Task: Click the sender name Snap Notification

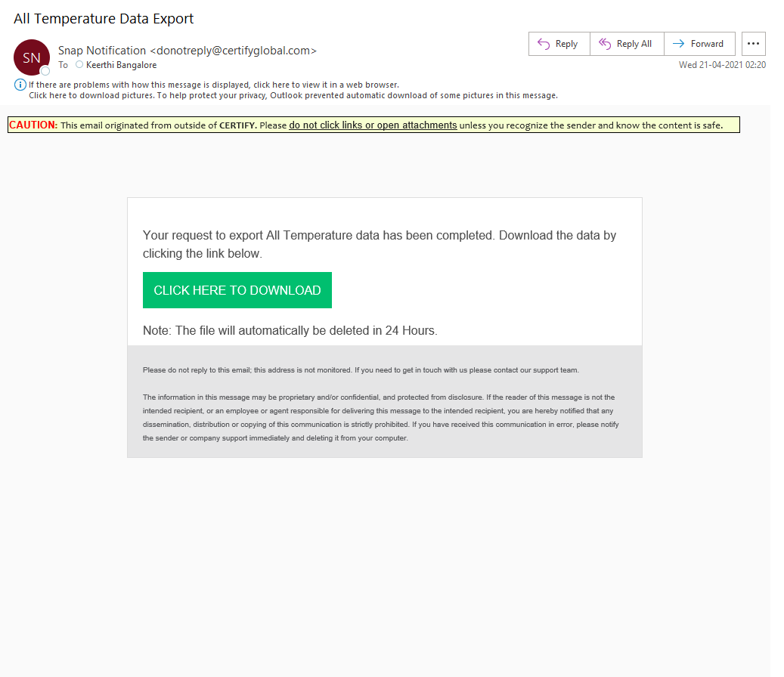Action: pyautogui.click(x=102, y=51)
